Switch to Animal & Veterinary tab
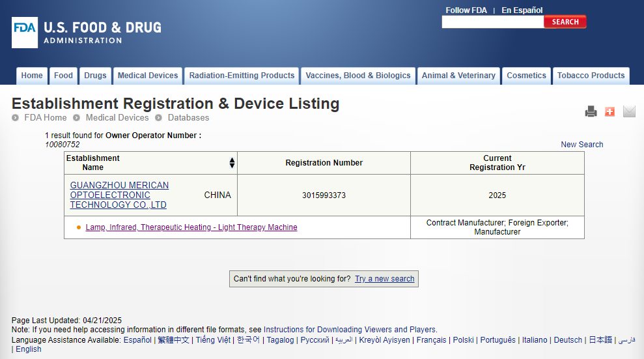The height and width of the screenshot is (359, 644). [x=459, y=76]
